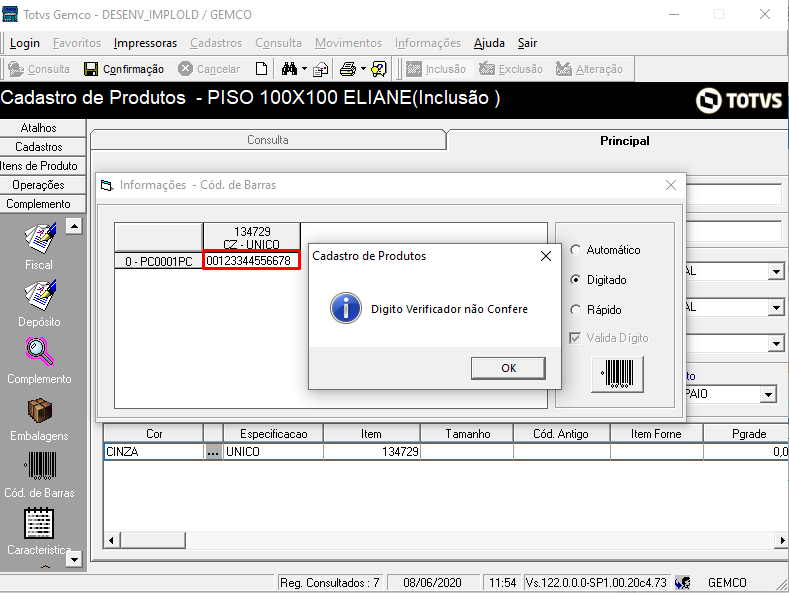Viewport: 789px width, 593px height.
Task: Click the printer icon in toolbar
Action: pyautogui.click(x=348, y=68)
